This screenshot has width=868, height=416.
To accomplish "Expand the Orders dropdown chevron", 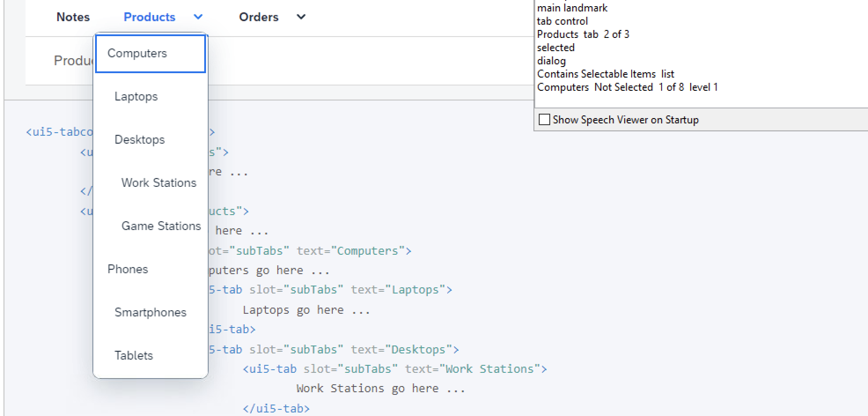I will (x=301, y=18).
